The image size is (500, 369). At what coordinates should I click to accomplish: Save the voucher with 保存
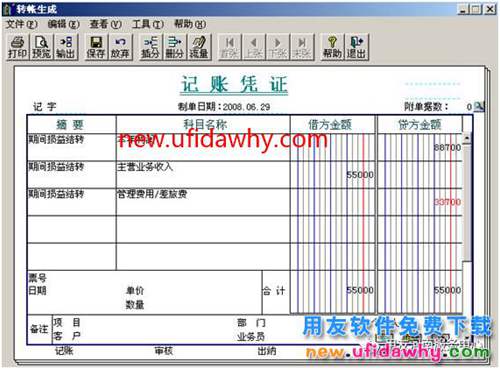pos(96,47)
